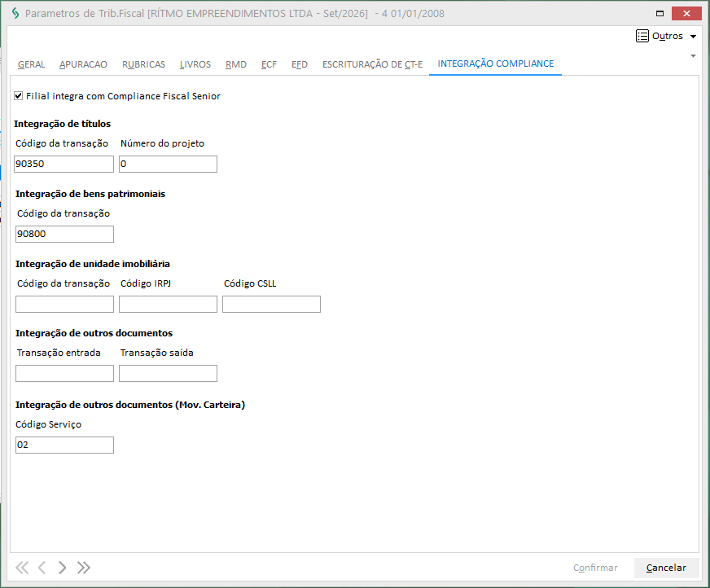Viewport: 710px width, 588px height.
Task: Go to the last record arrow
Action: click(x=83, y=568)
